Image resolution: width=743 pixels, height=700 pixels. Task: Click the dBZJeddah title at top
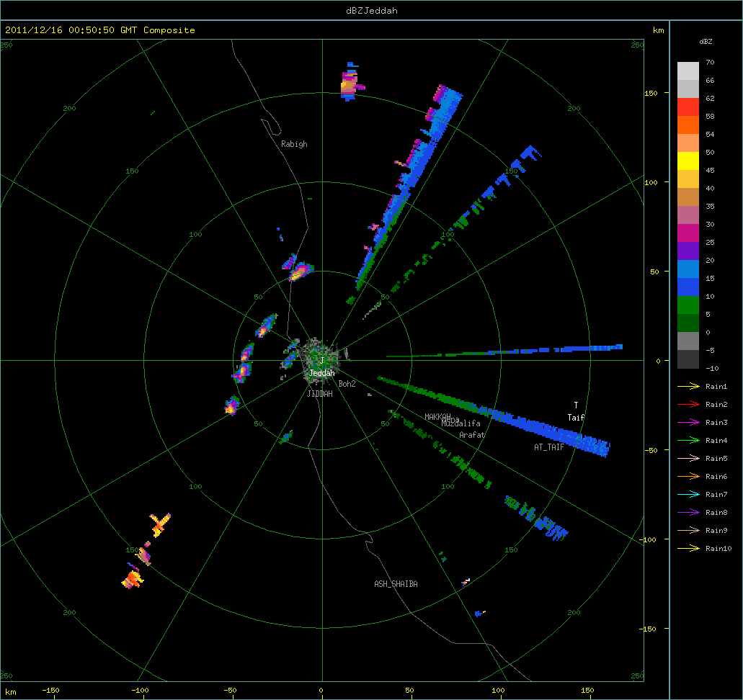(x=372, y=10)
